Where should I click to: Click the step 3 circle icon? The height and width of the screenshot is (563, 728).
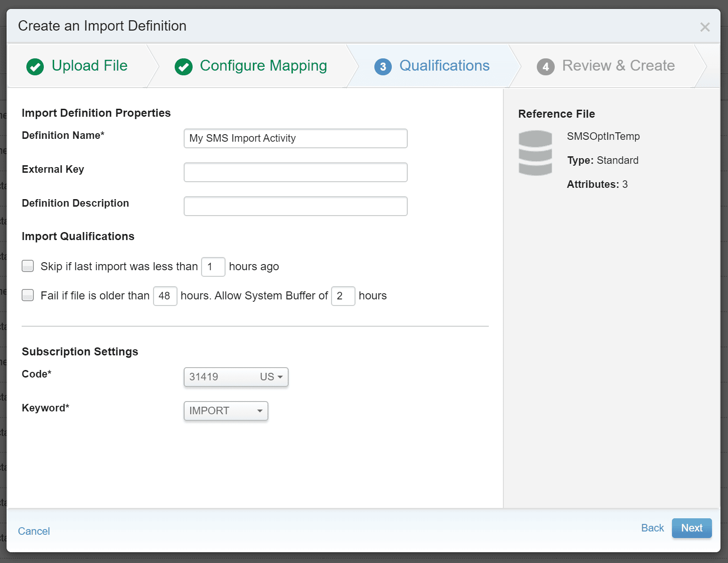coord(383,67)
